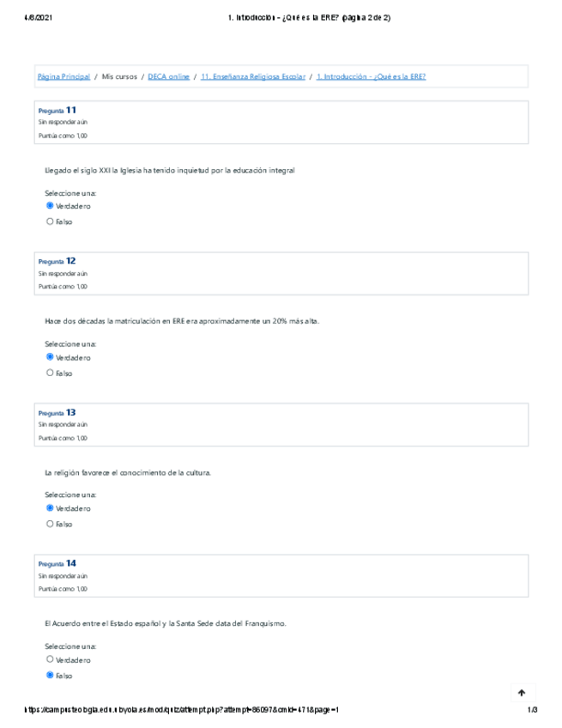562x728 pixels.
Task: Click the Pregunta 12 header box
Action: (281, 274)
